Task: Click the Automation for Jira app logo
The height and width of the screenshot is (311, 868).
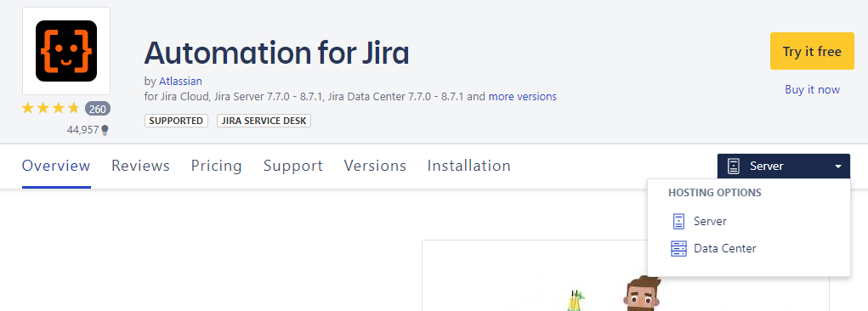Action: coord(65,51)
